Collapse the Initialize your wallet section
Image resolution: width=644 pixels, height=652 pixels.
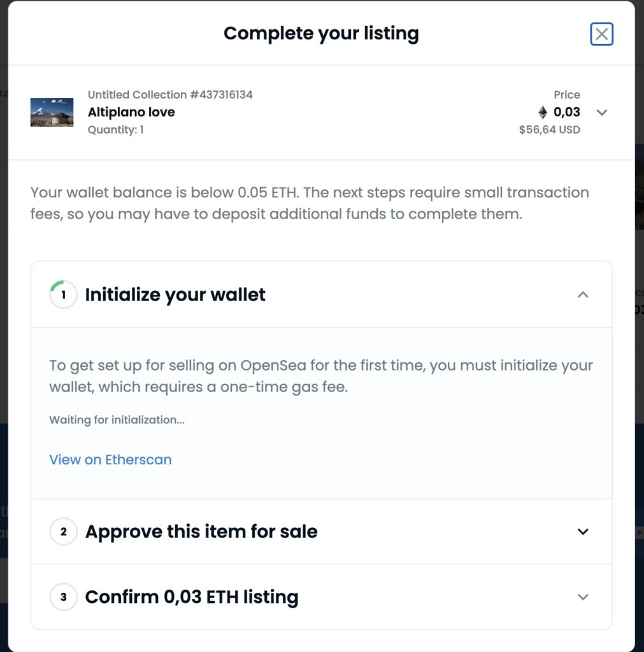click(583, 295)
